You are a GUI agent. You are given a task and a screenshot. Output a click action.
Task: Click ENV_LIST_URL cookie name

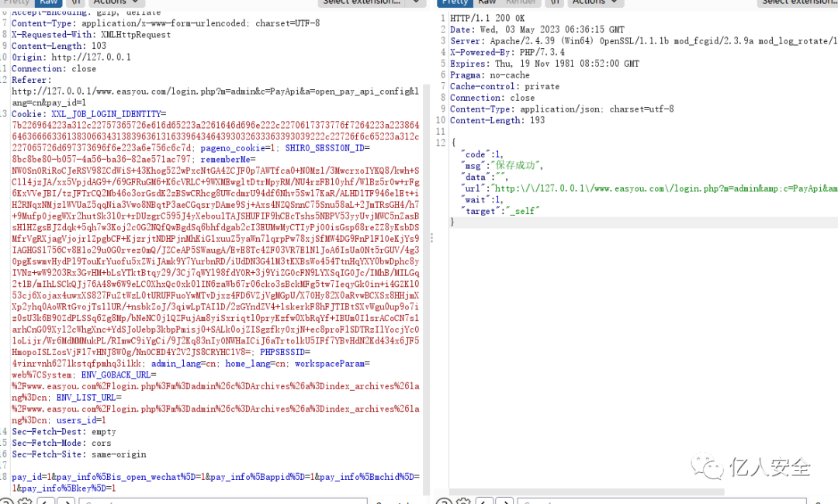click(87, 398)
